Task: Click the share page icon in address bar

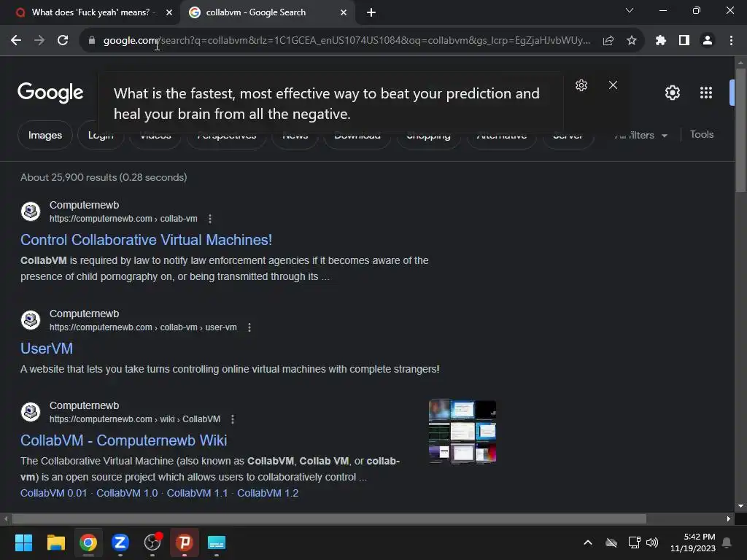Action: click(608, 41)
